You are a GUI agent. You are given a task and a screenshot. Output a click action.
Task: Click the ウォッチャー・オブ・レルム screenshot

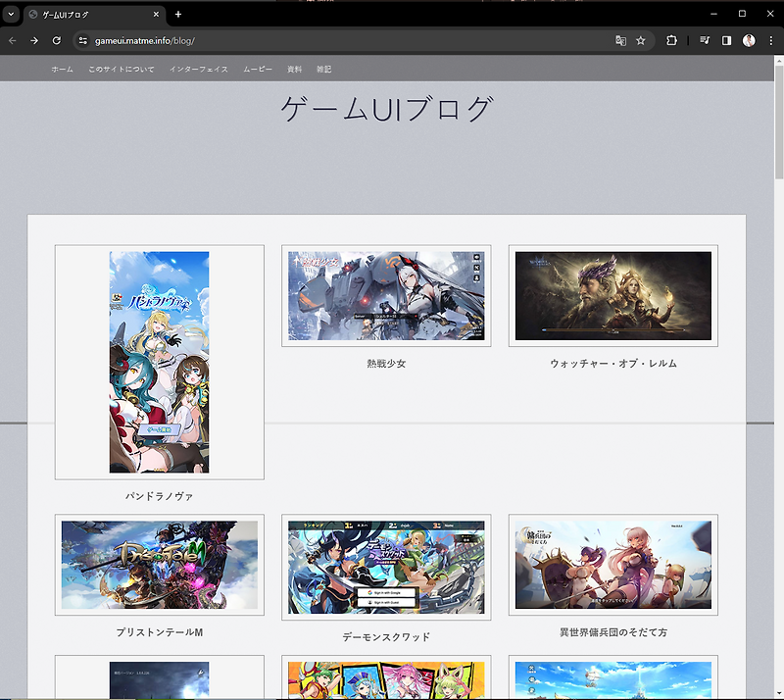point(612,296)
